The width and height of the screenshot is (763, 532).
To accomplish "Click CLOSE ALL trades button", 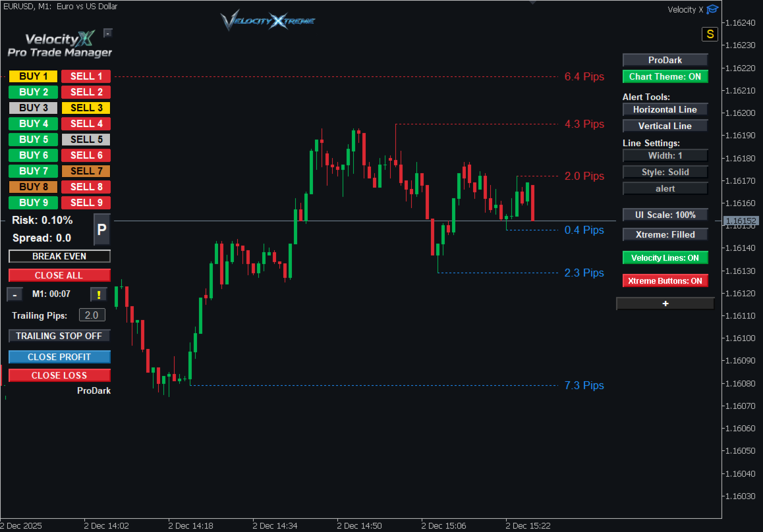I will coord(59,275).
